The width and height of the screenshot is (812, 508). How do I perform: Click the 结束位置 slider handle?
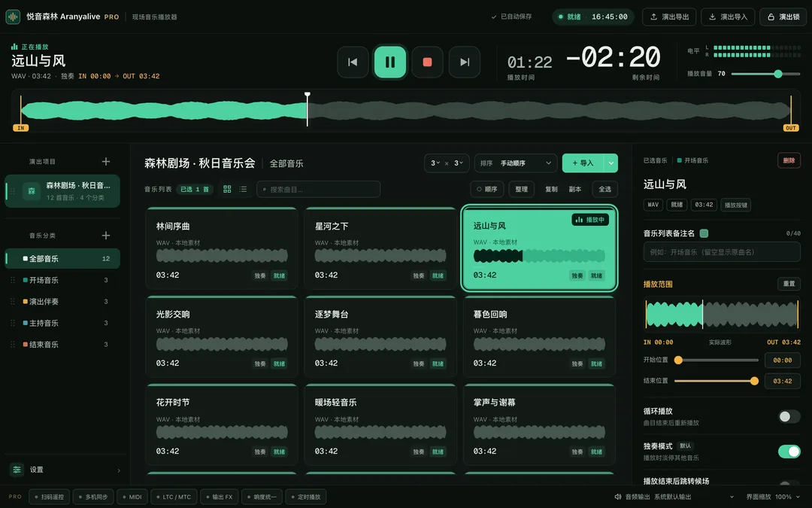755,381
